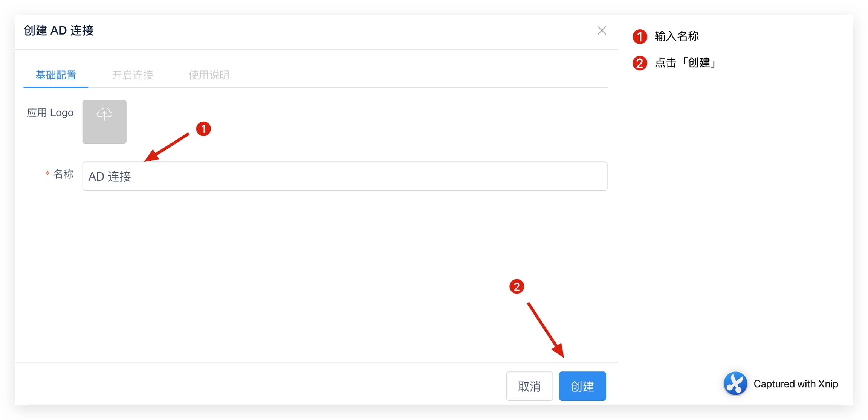Click the blue 创建 button
This screenshot has height=420, width=868.
582,386
